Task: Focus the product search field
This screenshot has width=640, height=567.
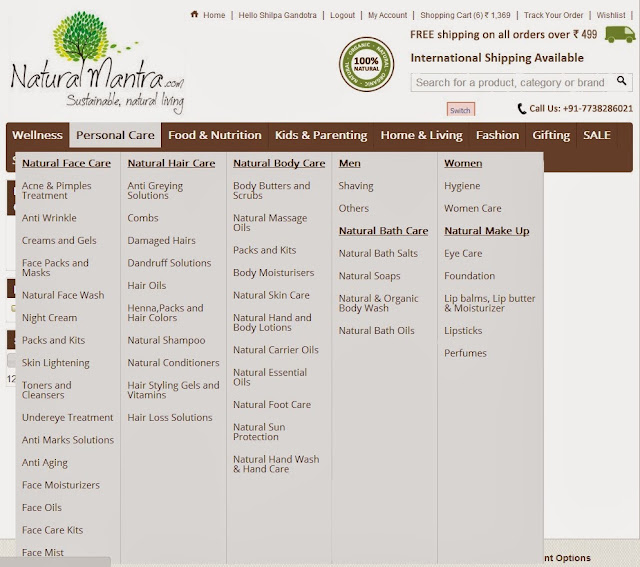Action: pos(521,82)
